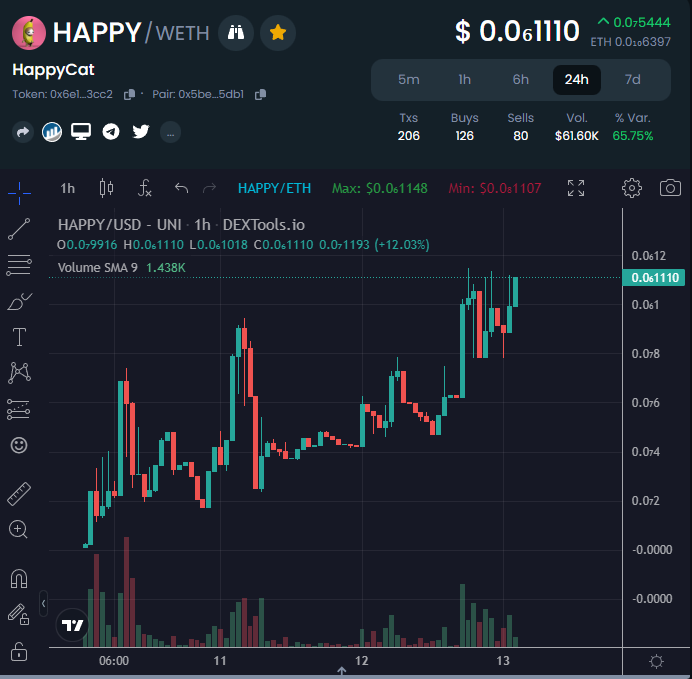The image size is (692, 679).
Task: Open the axis settings gear at bottom right
Action: [x=656, y=661]
